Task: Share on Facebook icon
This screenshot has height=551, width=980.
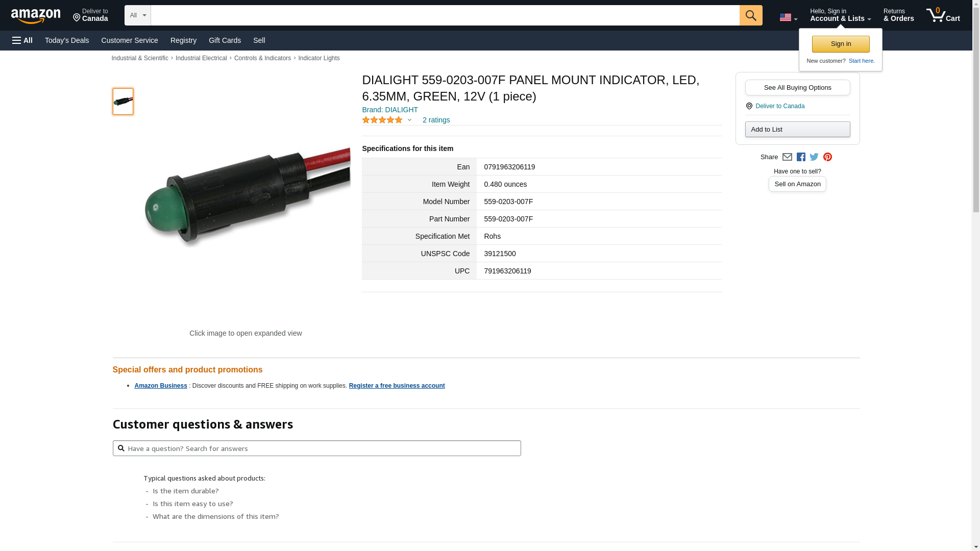Action: pos(801,157)
